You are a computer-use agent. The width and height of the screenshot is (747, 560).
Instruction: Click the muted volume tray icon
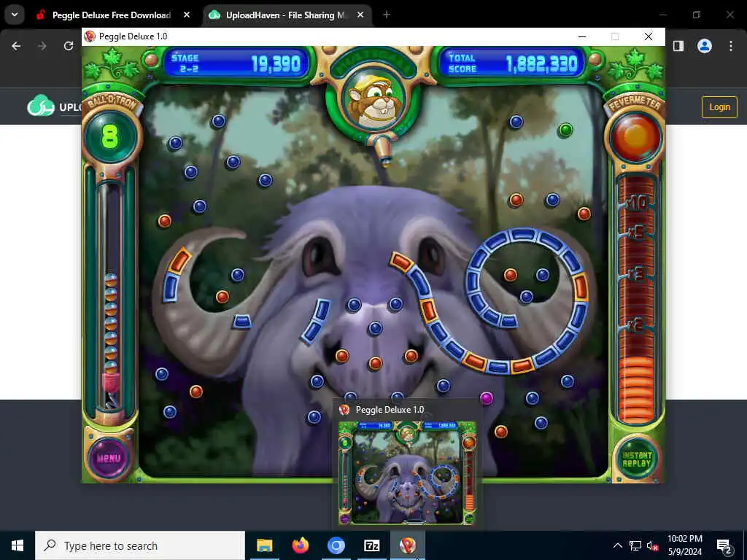(652, 545)
